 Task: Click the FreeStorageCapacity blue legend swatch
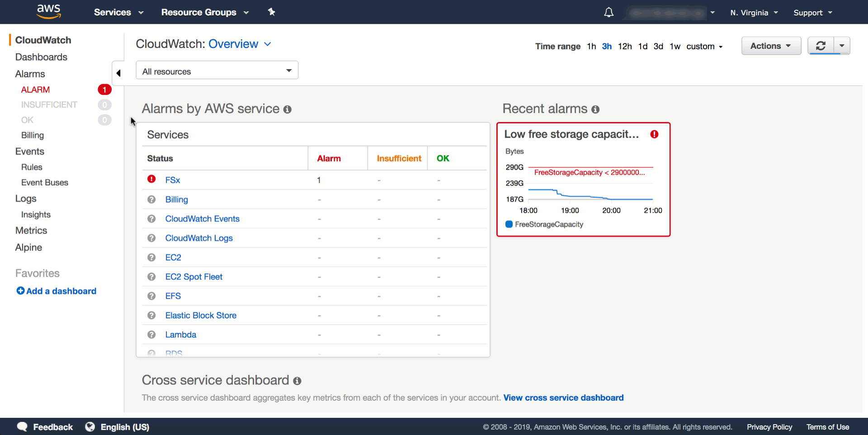click(509, 225)
